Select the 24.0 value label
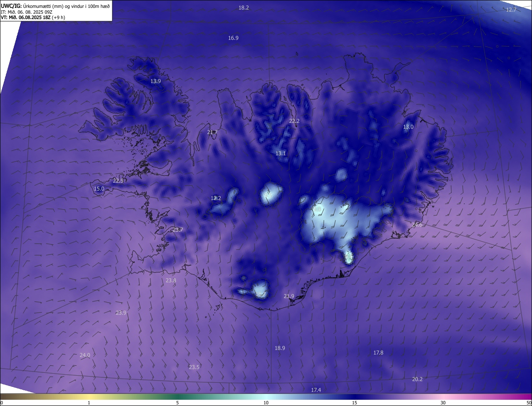The height and width of the screenshot is (406, 532). tap(85, 355)
